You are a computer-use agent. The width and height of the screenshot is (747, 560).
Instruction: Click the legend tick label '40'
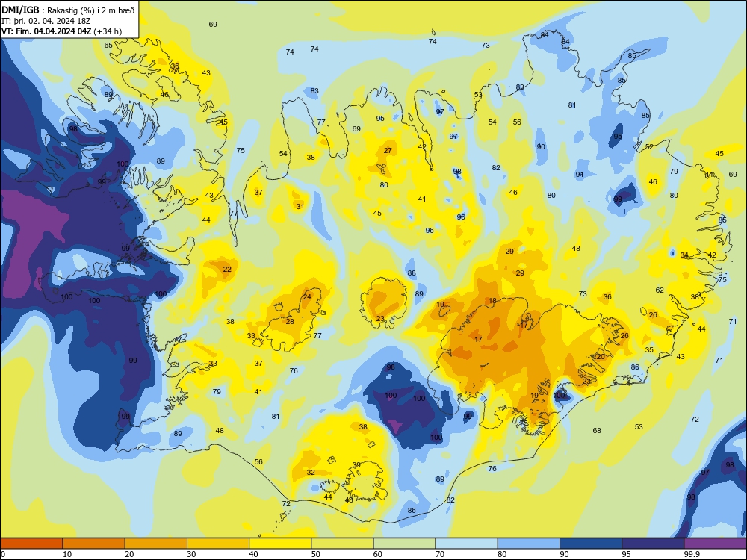[254, 554]
